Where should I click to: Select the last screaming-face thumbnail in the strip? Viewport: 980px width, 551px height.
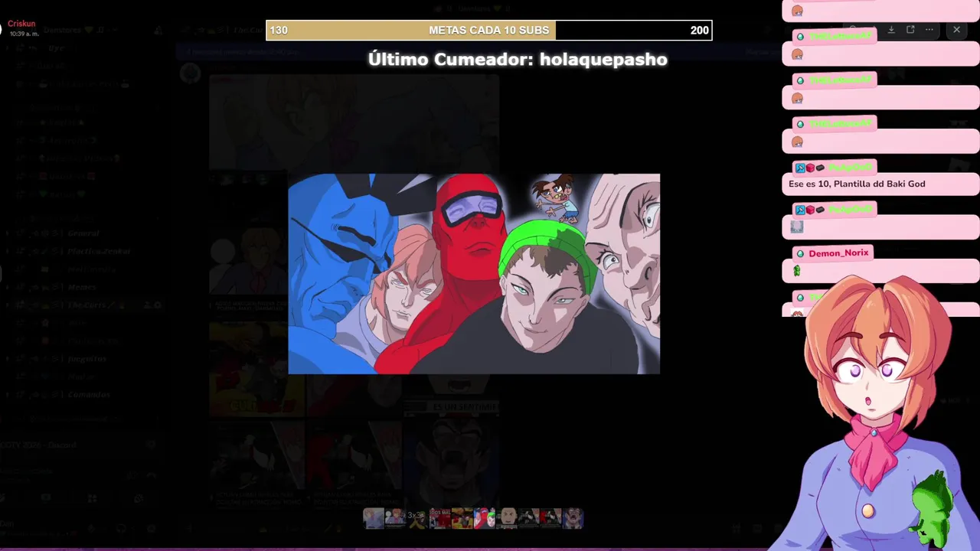[x=573, y=518]
